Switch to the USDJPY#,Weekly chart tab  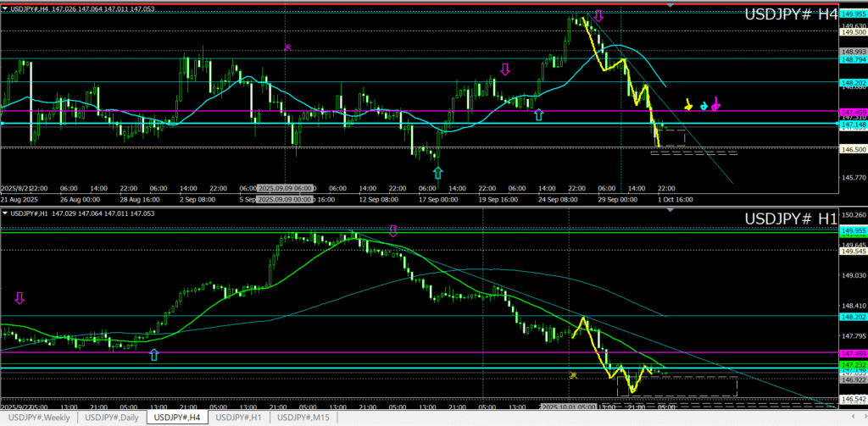click(40, 418)
